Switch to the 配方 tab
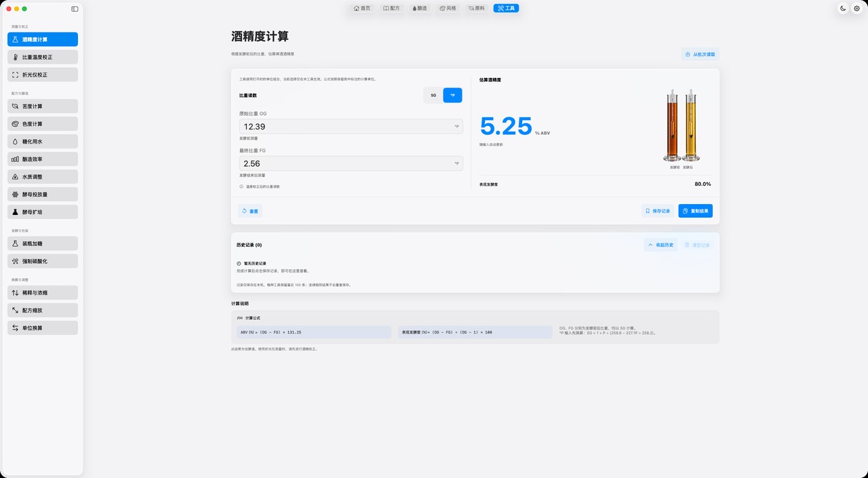The height and width of the screenshot is (478, 868). (391, 8)
